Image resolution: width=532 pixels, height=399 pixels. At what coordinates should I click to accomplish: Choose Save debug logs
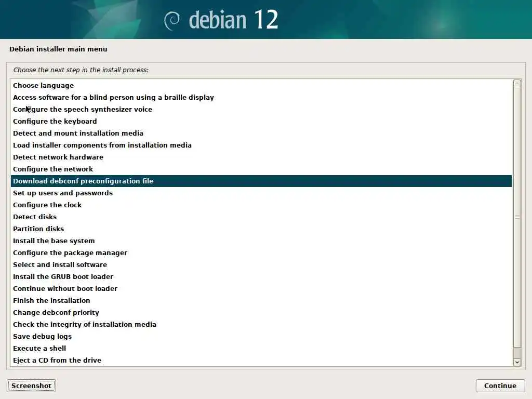coord(261,336)
